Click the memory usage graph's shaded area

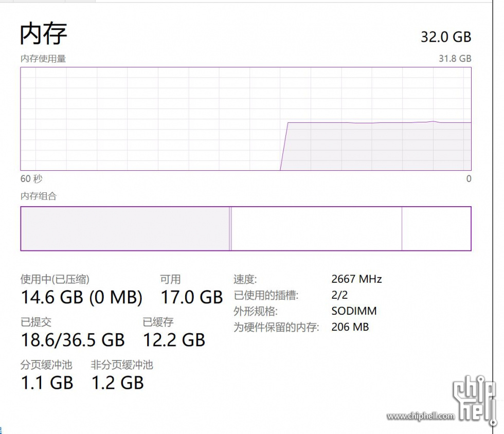[x=376, y=146]
